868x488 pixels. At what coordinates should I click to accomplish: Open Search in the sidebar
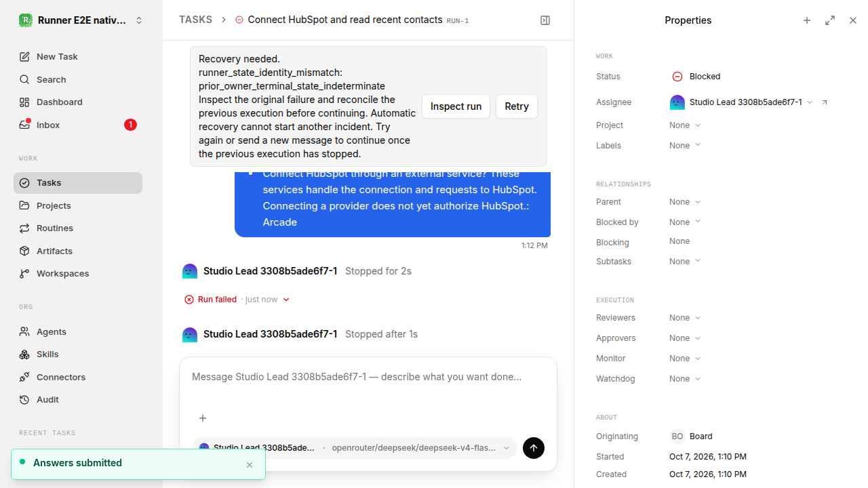[78, 79]
